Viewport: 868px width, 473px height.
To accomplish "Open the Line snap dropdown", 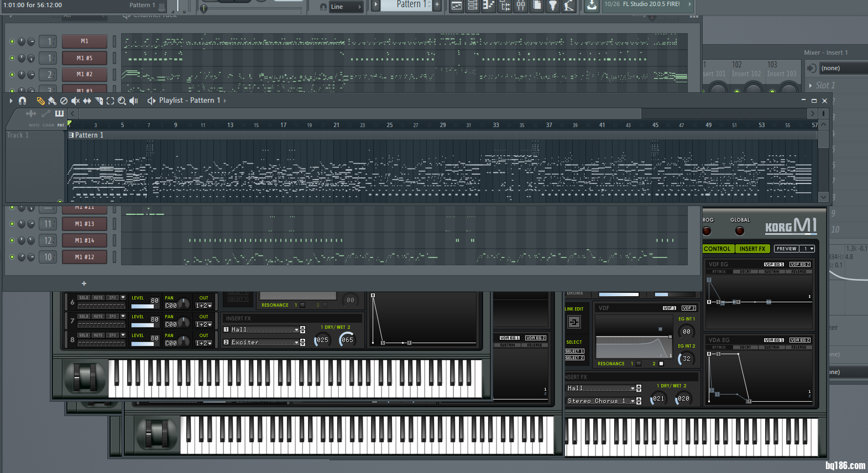I will pyautogui.click(x=346, y=7).
